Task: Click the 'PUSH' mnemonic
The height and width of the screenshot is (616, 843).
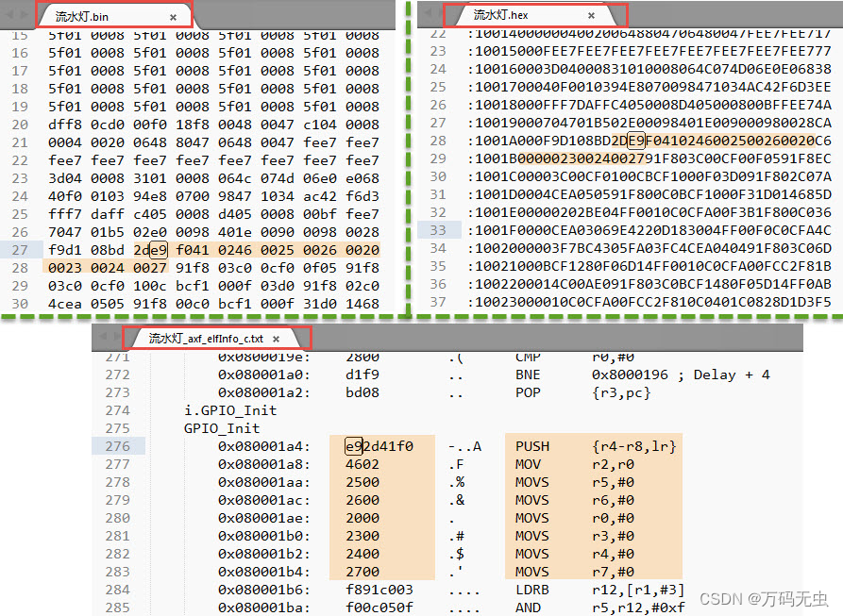Action: click(532, 446)
